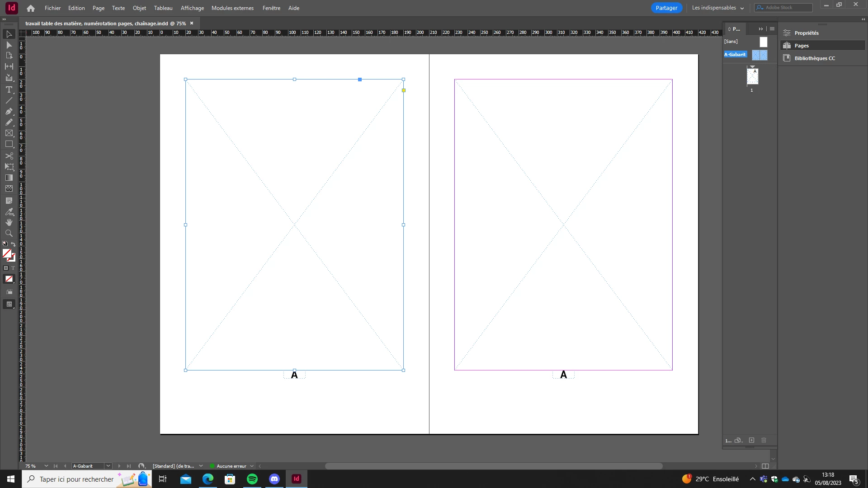Viewport: 868px width, 488px height.
Task: Select the Type (text) tool
Action: (9, 89)
